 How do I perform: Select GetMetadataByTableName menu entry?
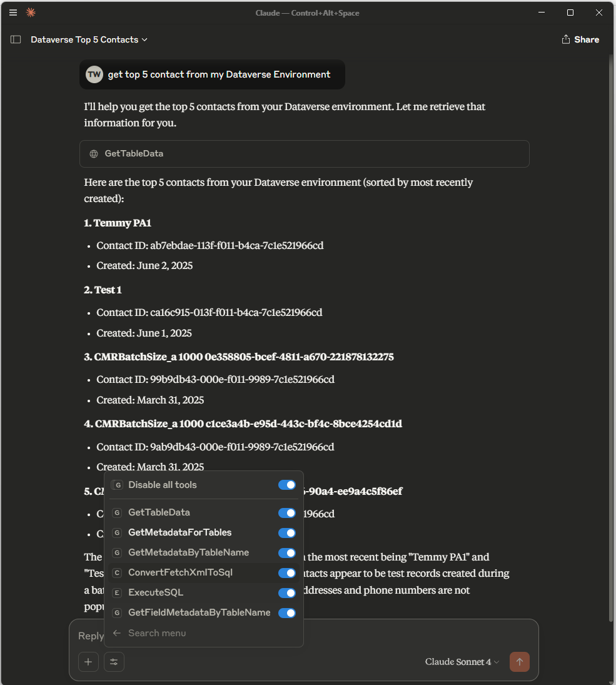coord(188,552)
